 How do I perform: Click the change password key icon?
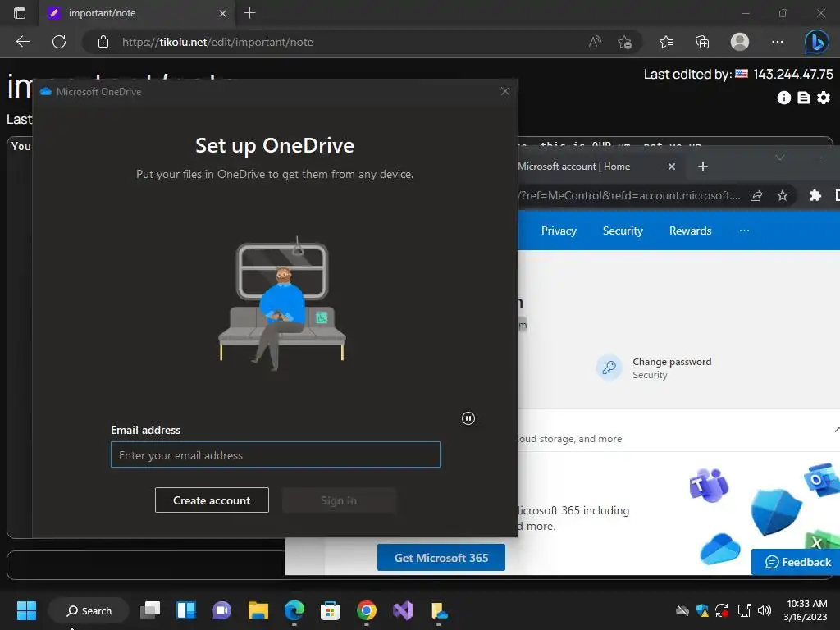click(609, 367)
